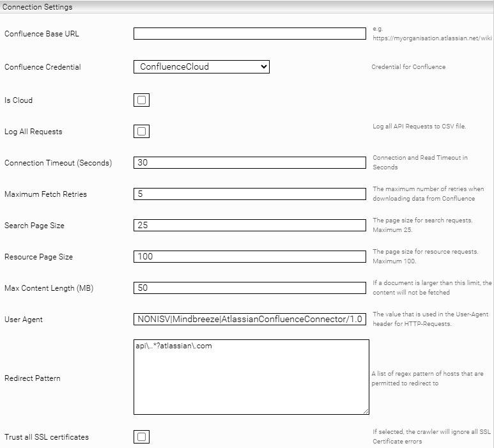Click into the User Agent text field

[249, 320]
